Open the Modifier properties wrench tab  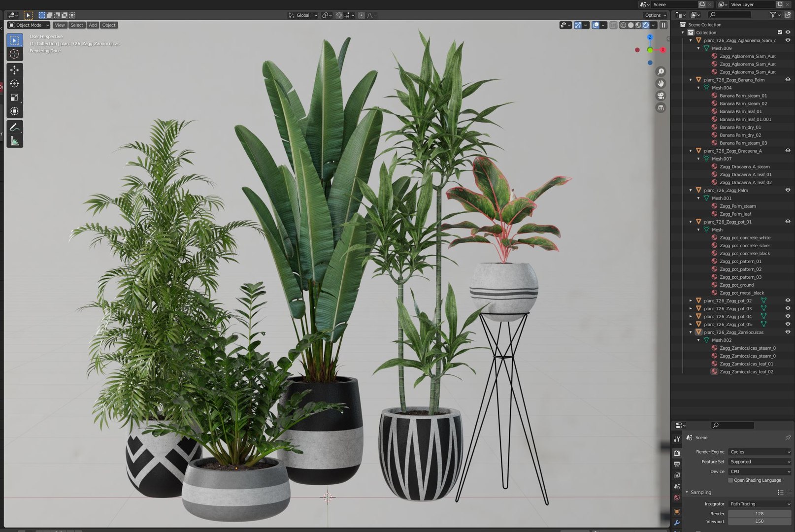677,523
